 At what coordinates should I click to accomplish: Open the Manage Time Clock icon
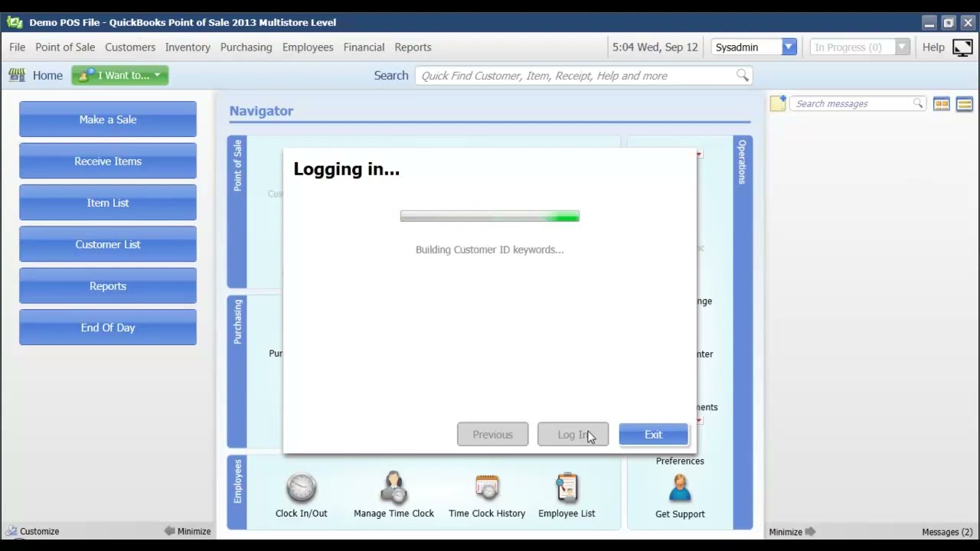click(394, 488)
